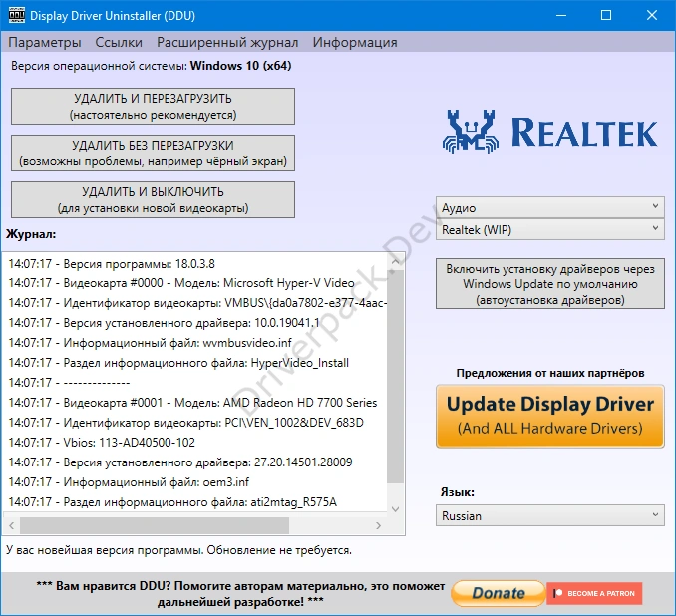Minimize the DDU window
This screenshot has height=616, width=676.
pos(561,16)
